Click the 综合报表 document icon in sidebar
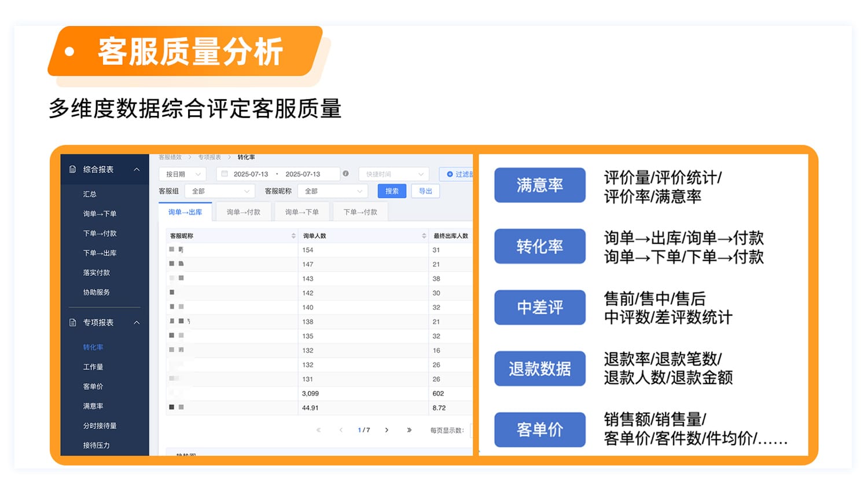The image size is (868, 480). (x=72, y=170)
